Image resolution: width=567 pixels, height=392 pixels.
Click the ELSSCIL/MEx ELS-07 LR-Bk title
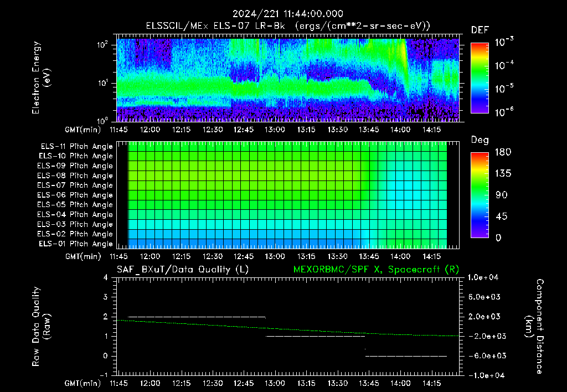215,26
